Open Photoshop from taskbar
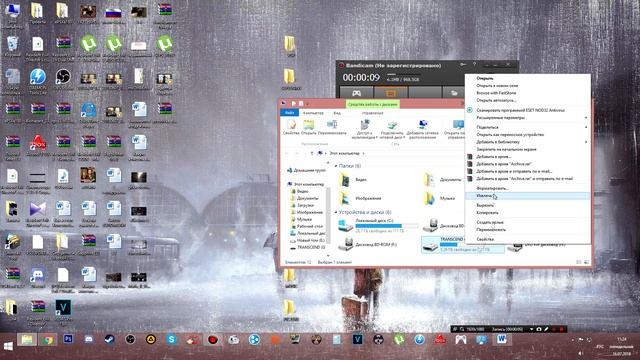Screen dimensions: 640x360 [x=68, y=339]
